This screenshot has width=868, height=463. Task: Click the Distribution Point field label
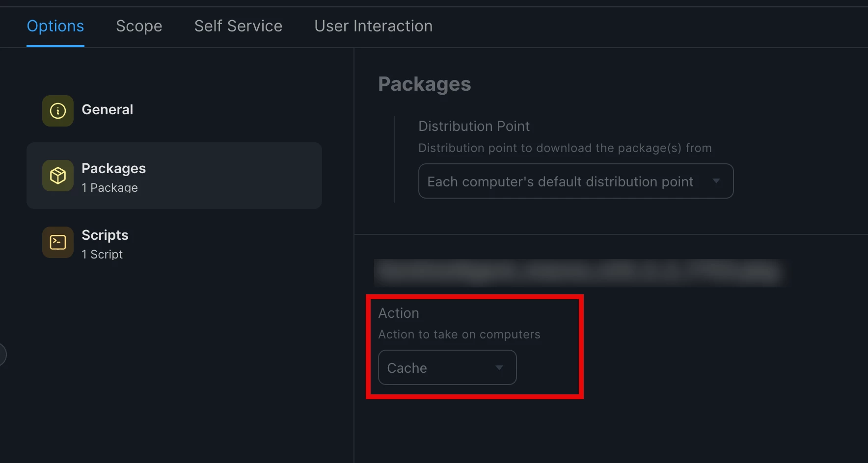tap(474, 126)
